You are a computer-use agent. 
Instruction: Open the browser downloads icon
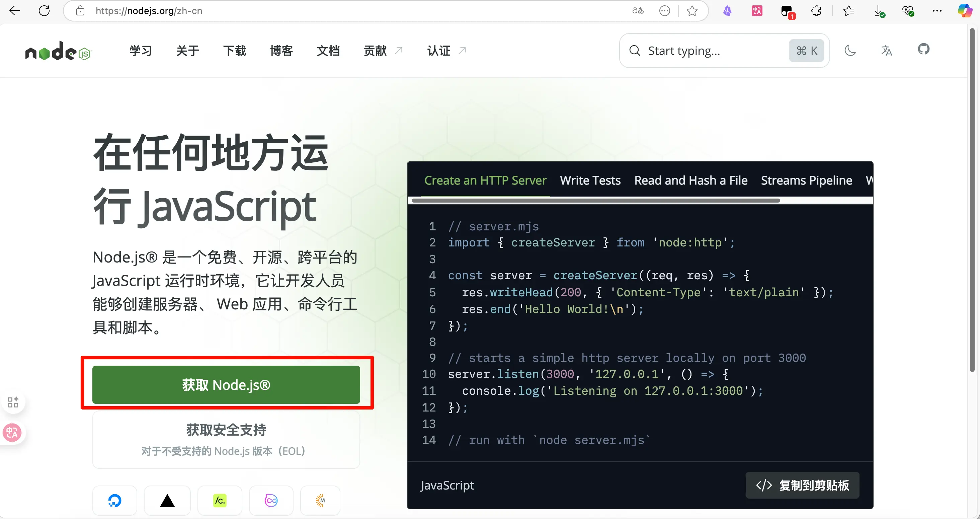[x=879, y=11]
